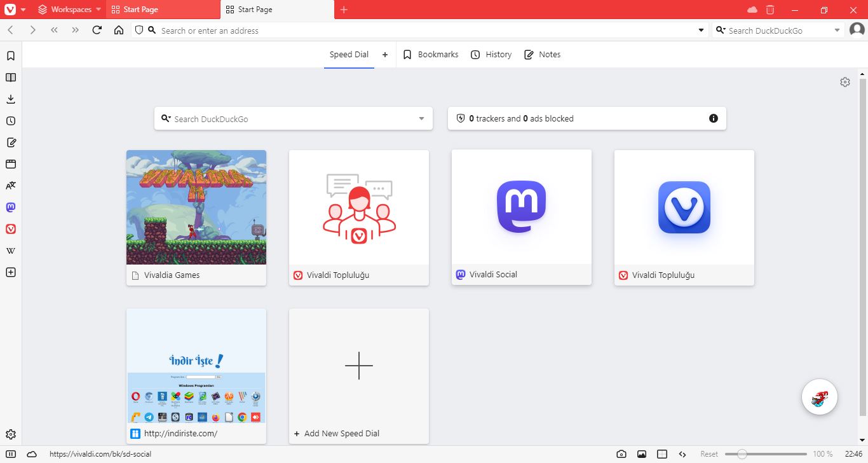Open the Vivaldi web panel in sidebar
This screenshot has width=868, height=463.
(11, 229)
